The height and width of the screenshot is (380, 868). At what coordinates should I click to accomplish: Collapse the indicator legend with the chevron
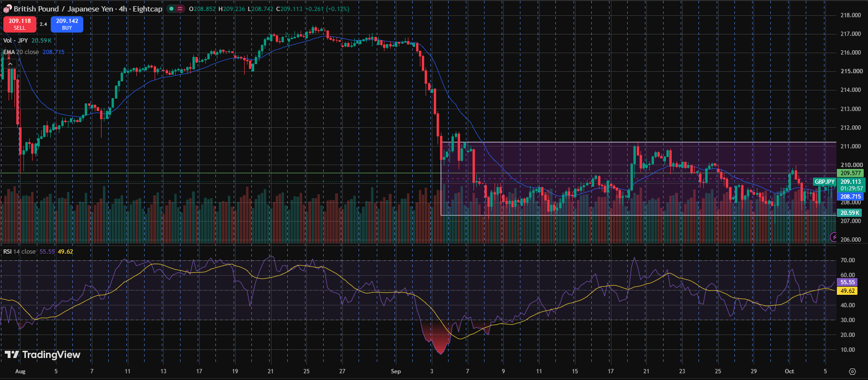tap(10, 63)
